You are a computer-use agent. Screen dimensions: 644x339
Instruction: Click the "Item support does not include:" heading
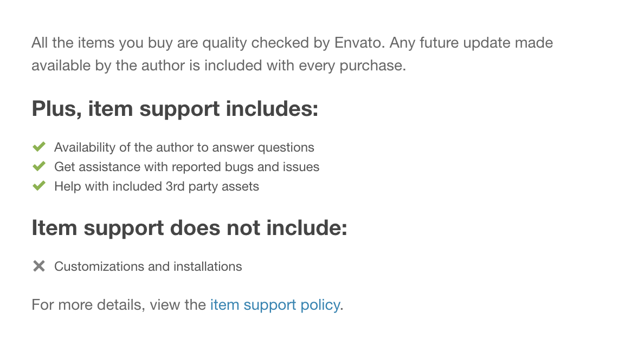189,228
